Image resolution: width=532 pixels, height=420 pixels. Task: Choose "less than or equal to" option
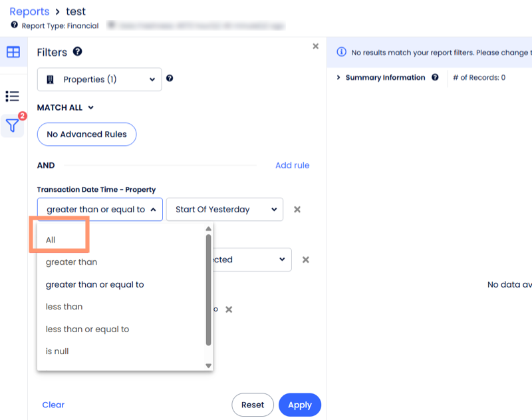(x=87, y=329)
